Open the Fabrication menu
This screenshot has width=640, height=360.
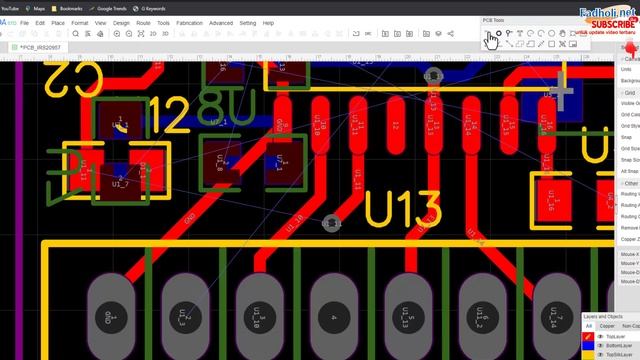click(x=189, y=23)
